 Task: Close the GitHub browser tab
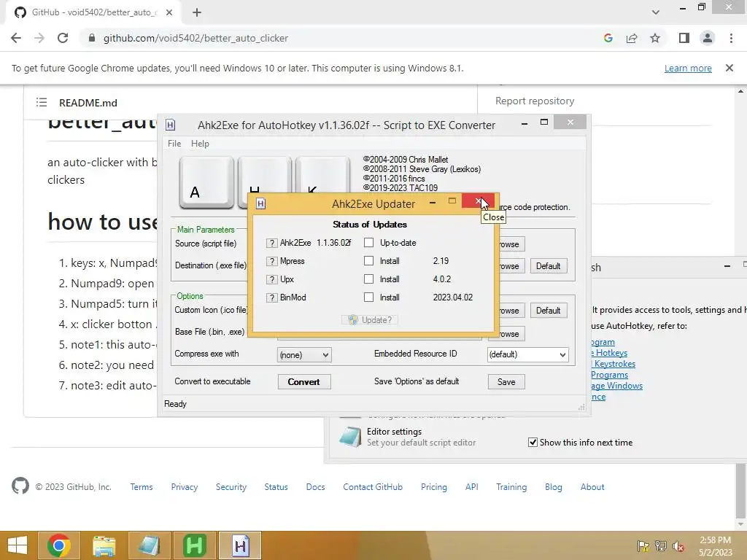pyautogui.click(x=169, y=12)
